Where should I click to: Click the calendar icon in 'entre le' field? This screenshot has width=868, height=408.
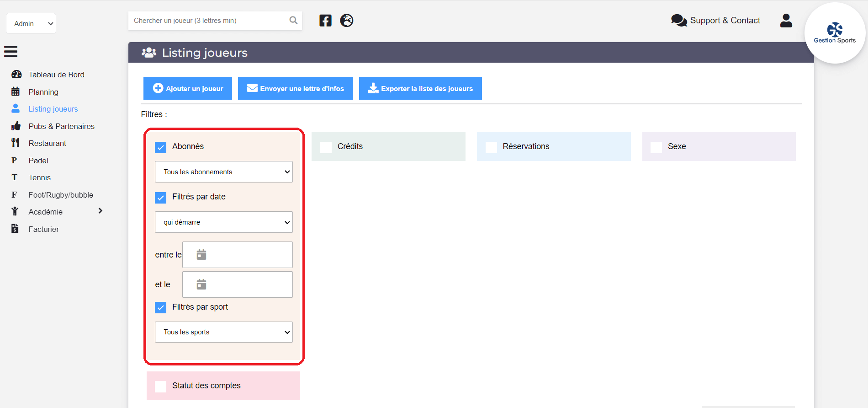pyautogui.click(x=201, y=255)
